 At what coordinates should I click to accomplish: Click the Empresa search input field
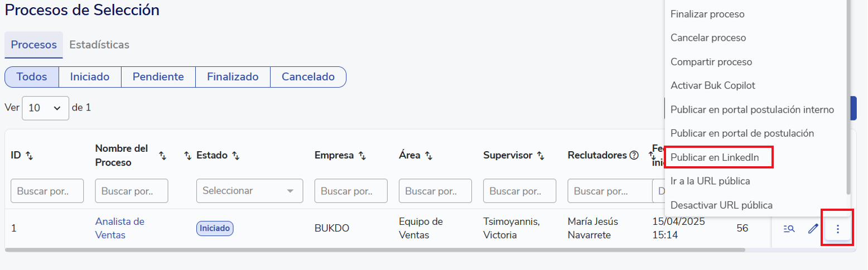[x=351, y=191]
